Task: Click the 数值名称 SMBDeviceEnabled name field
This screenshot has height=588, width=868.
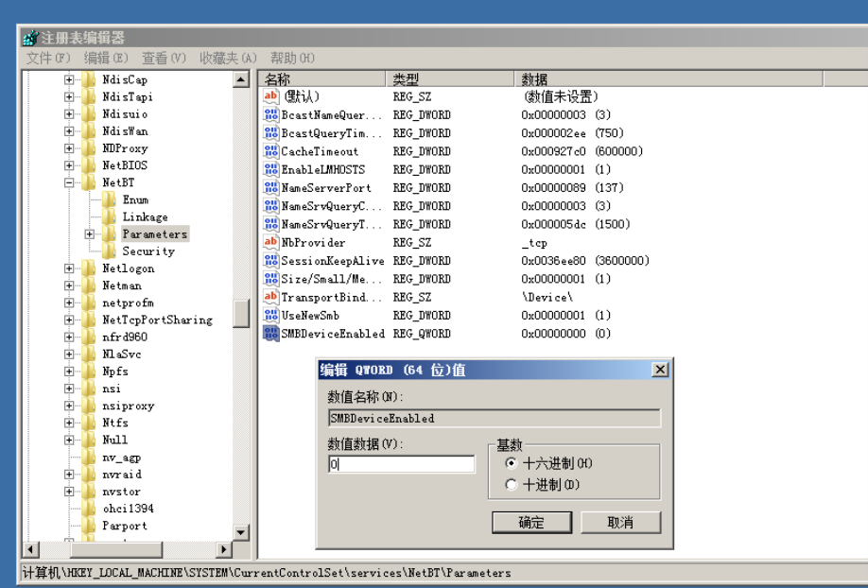Action: [495, 418]
